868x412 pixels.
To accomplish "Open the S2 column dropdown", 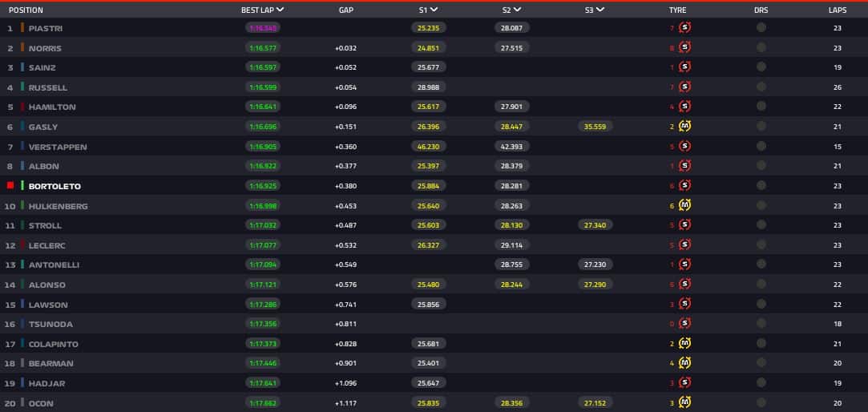I will click(517, 10).
